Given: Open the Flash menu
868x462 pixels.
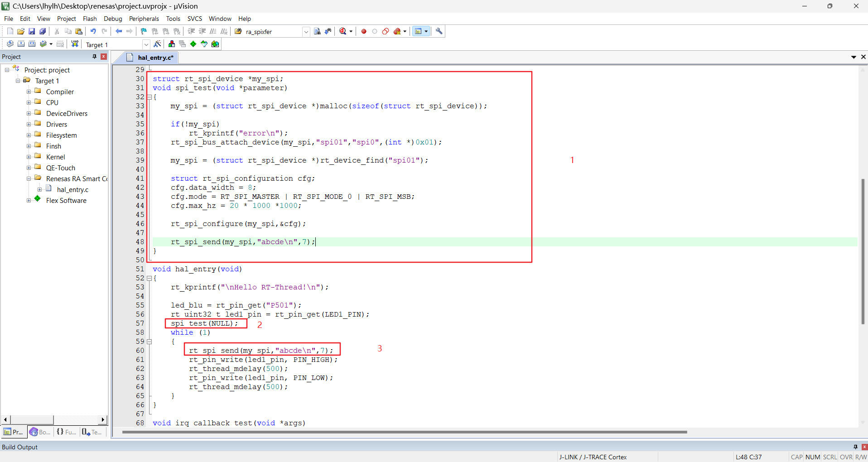Looking at the screenshot, I should (x=90, y=19).
